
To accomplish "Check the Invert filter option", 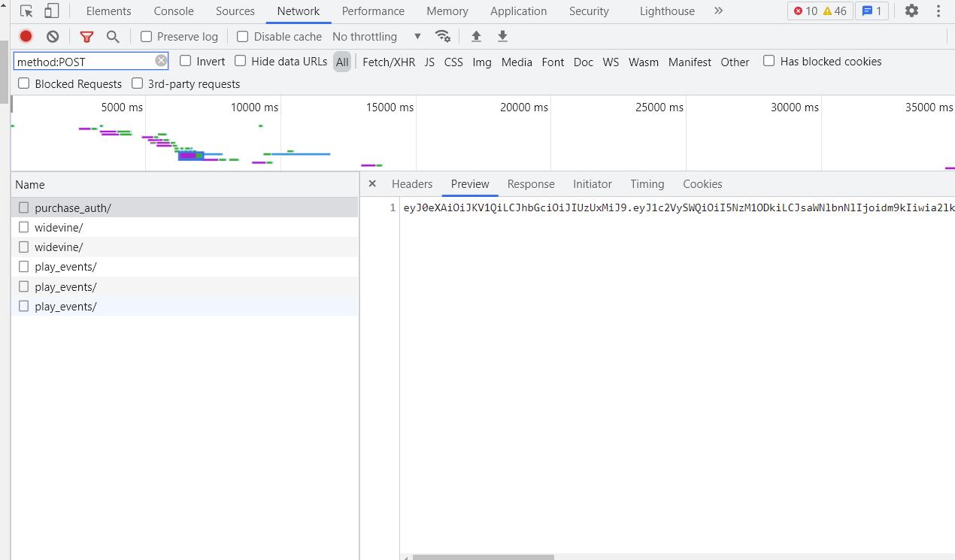I will click(x=185, y=61).
